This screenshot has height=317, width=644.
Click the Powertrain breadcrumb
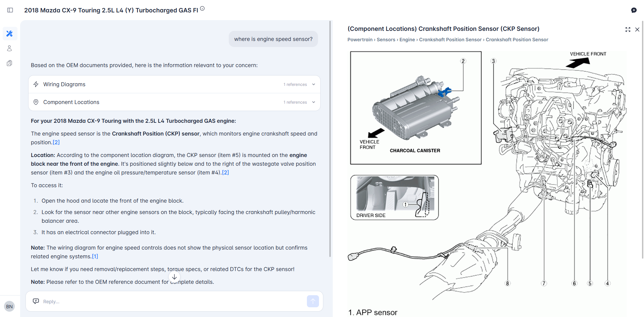pyautogui.click(x=360, y=40)
